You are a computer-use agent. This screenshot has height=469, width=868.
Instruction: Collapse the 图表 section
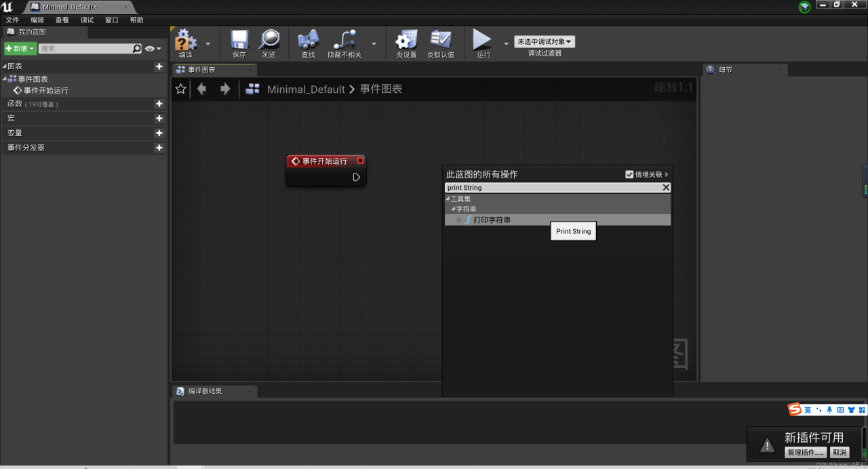[4, 66]
